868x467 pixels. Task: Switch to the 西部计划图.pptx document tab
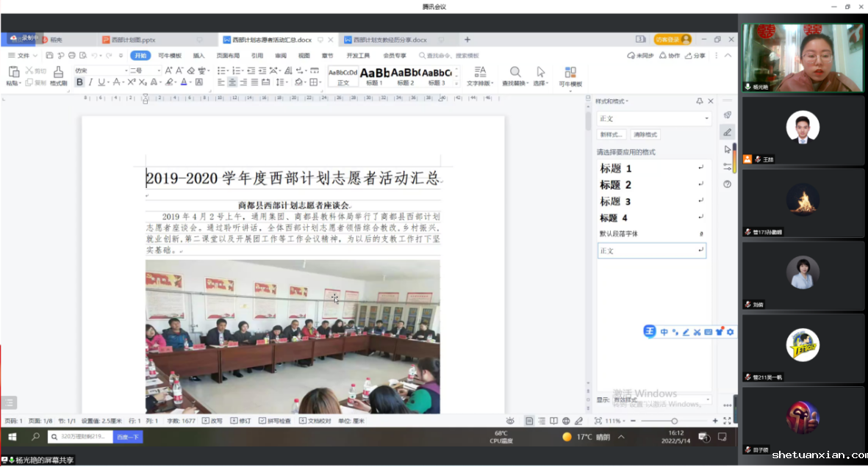tap(133, 40)
